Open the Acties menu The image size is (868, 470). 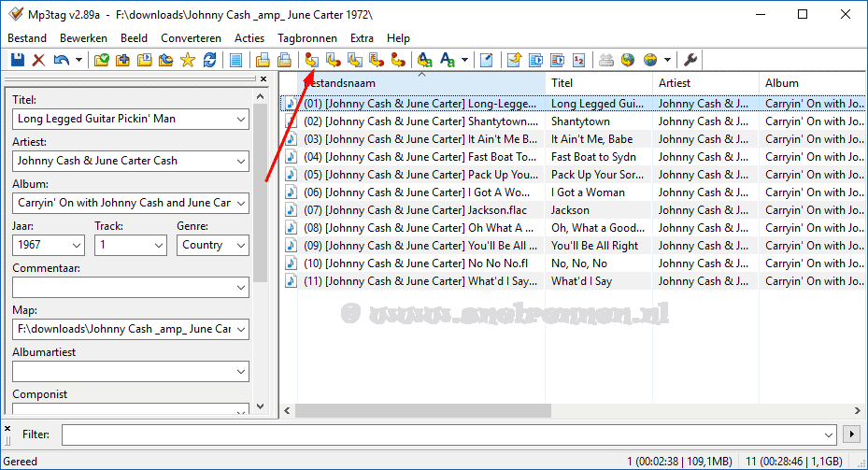pos(249,38)
